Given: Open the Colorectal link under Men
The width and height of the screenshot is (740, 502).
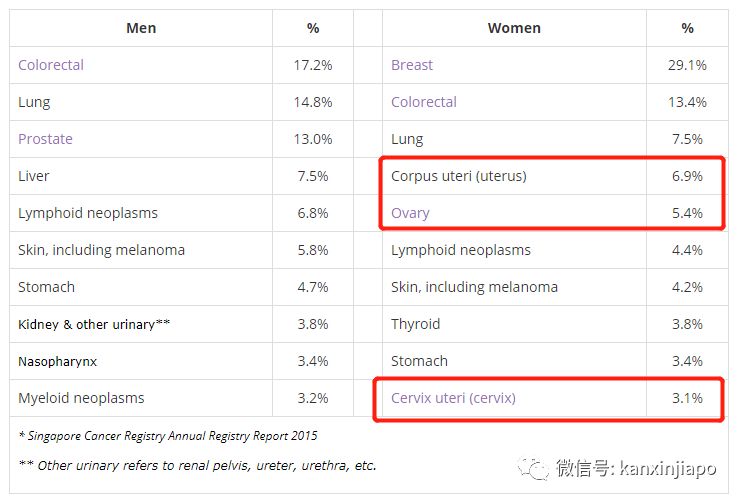Looking at the screenshot, I should click(x=51, y=65).
